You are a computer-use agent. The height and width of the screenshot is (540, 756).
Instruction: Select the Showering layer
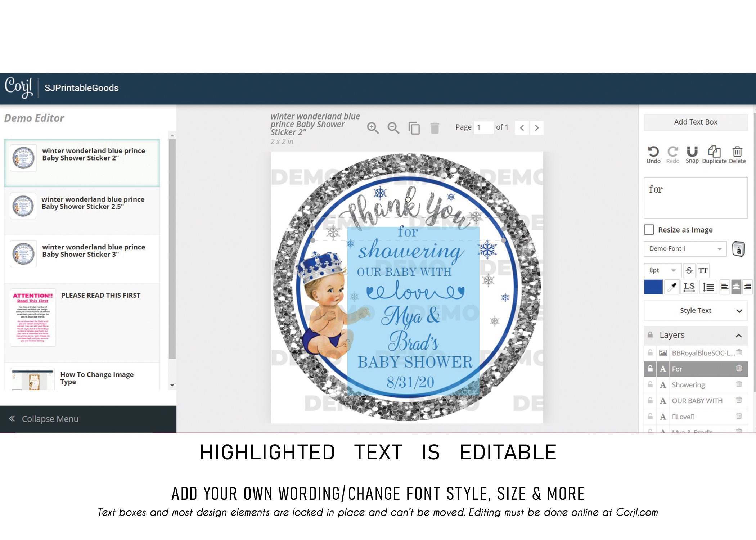(696, 385)
